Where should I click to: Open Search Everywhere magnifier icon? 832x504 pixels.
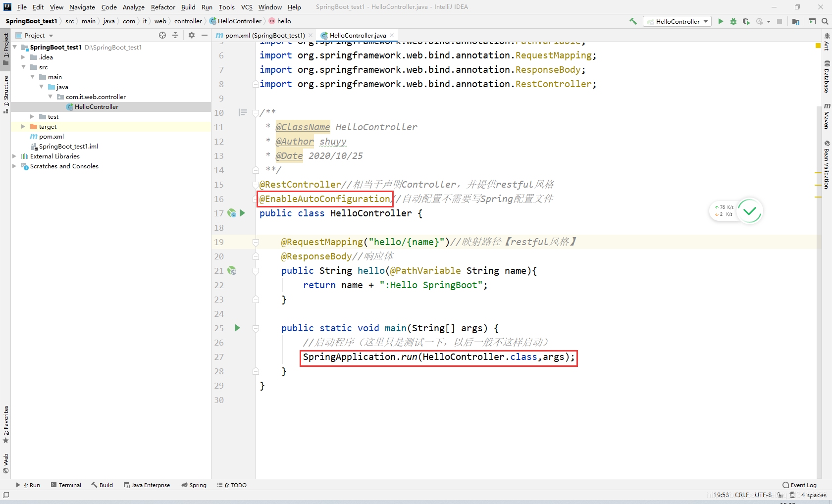tap(825, 21)
